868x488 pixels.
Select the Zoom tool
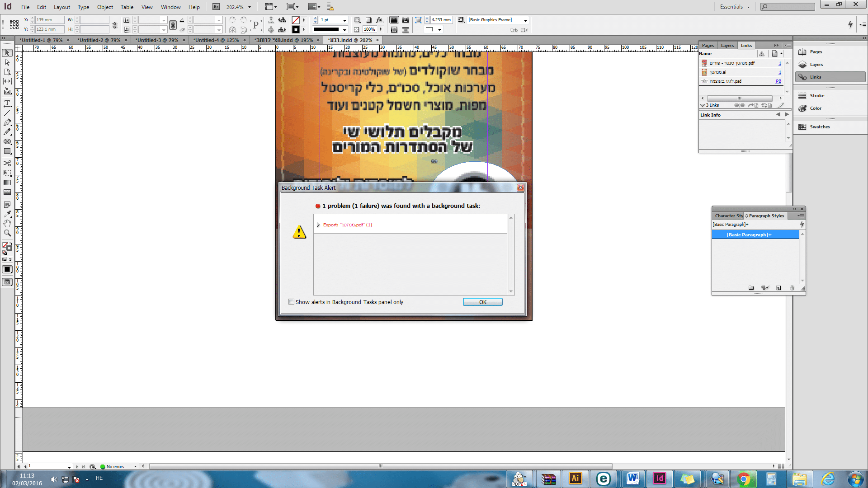(x=7, y=233)
